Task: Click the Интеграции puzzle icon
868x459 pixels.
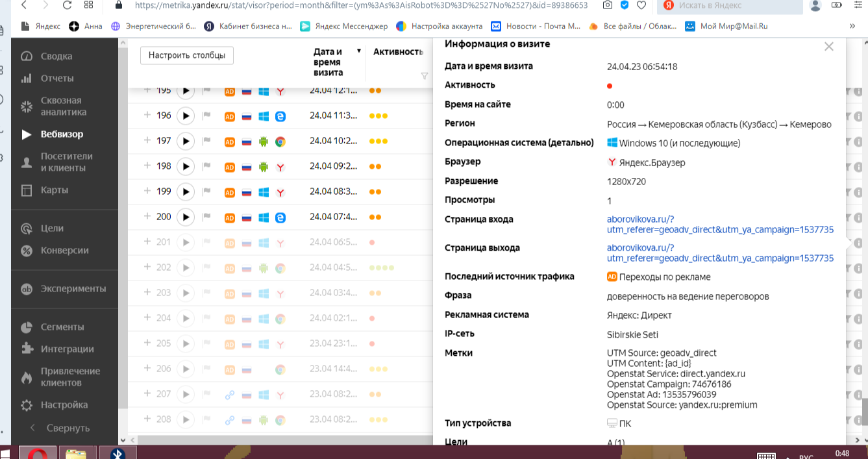Action: coord(27,349)
